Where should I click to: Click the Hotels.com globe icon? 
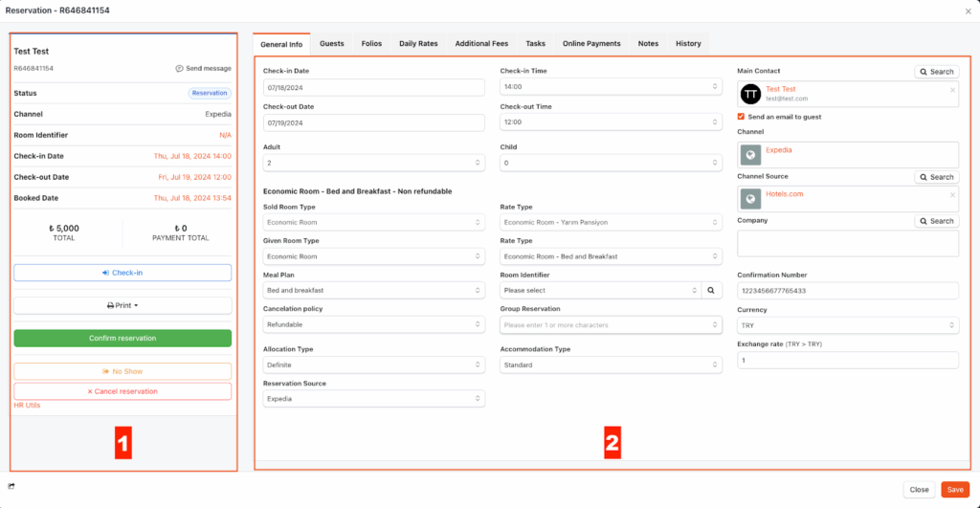751,199
